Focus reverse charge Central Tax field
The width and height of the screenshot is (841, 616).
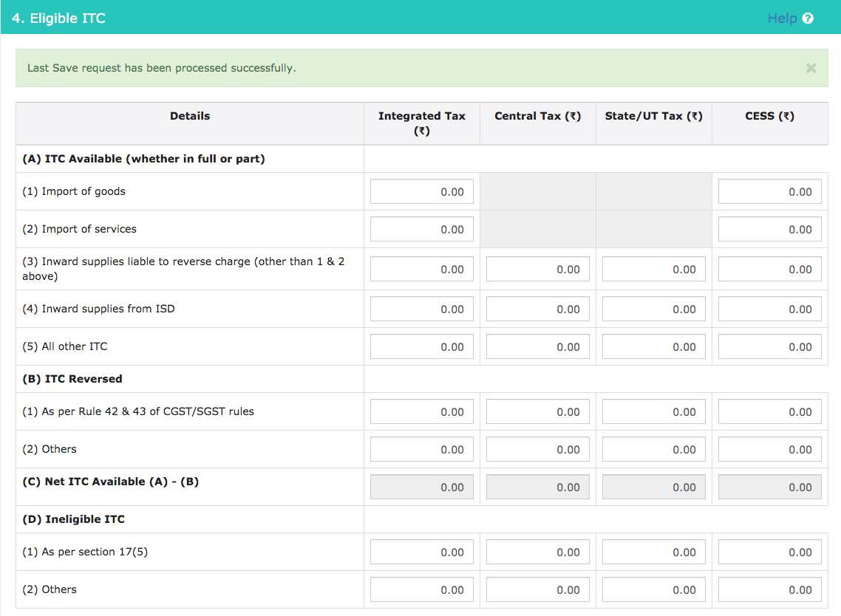pyautogui.click(x=537, y=269)
